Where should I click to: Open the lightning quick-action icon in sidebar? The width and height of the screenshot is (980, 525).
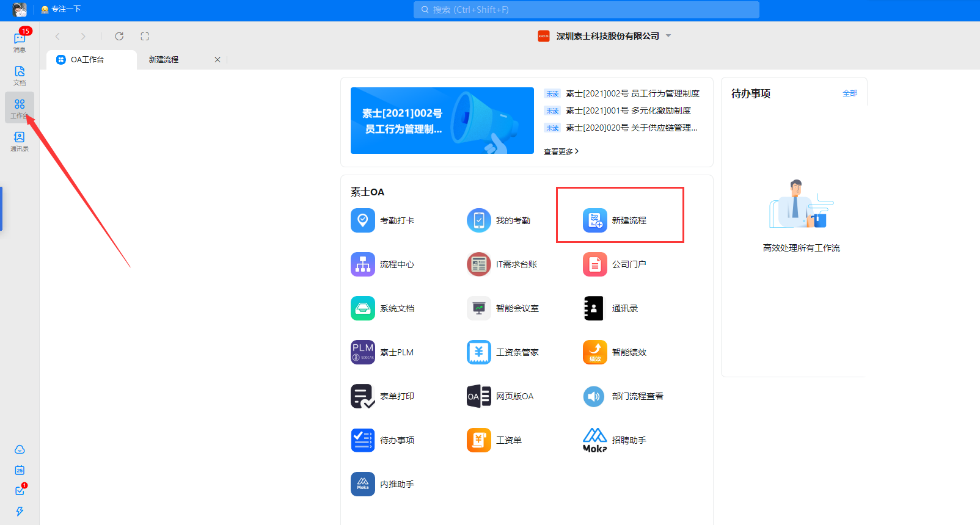[20, 512]
